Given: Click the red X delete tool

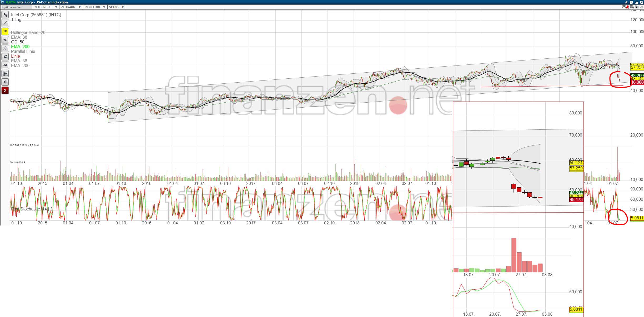Looking at the screenshot, I should coord(5,90).
